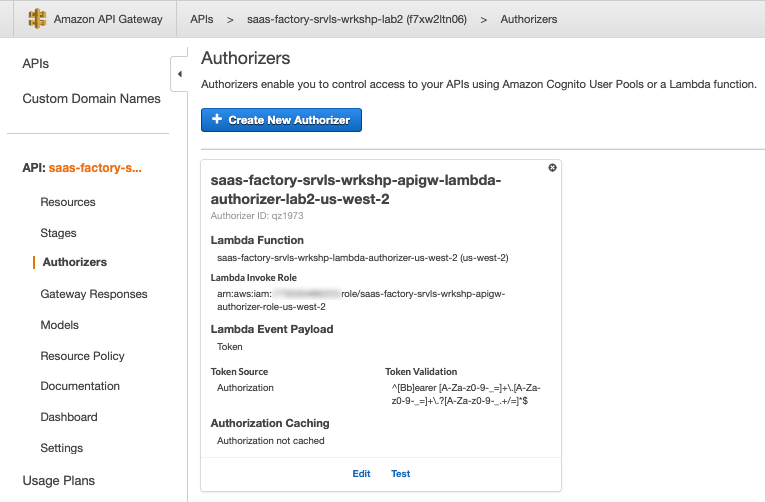Click the Create New Authorizer button

coord(282,120)
